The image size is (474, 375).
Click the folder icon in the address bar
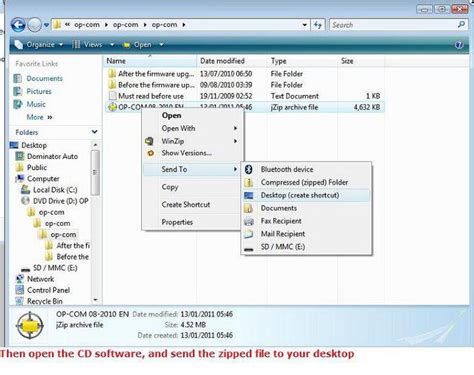point(57,25)
